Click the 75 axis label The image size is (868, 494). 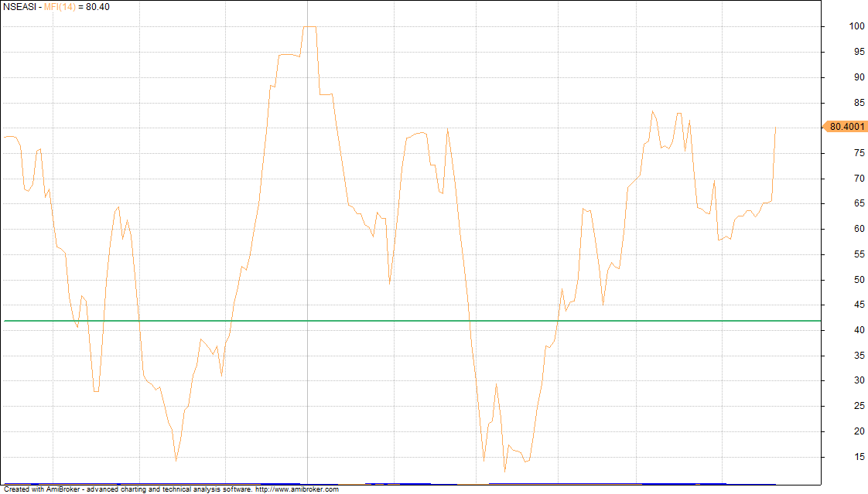(x=859, y=152)
